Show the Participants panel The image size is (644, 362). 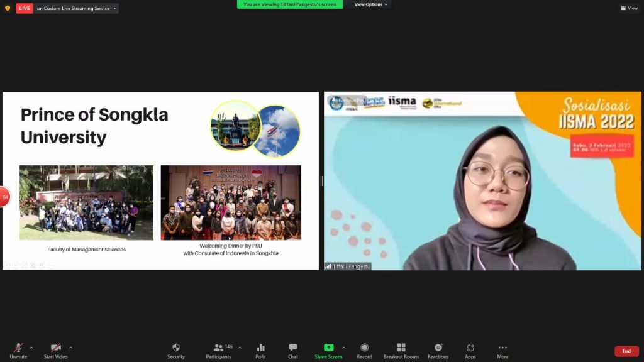tap(218, 351)
